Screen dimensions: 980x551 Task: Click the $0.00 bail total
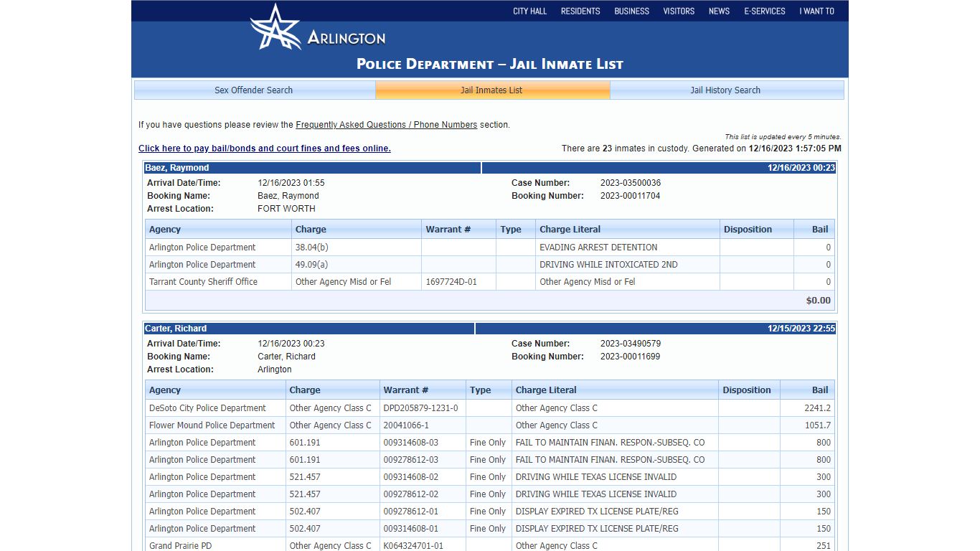(x=819, y=301)
